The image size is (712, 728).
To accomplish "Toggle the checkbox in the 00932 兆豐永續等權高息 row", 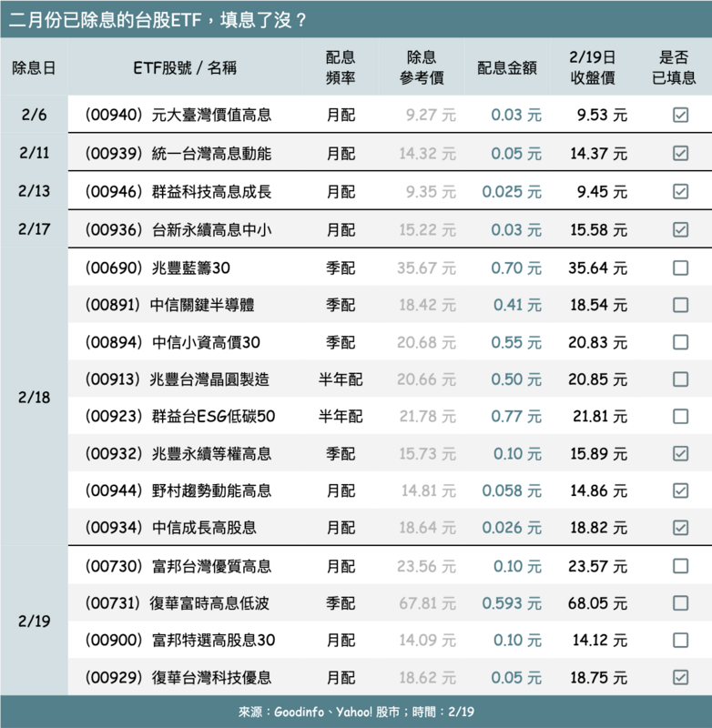I will (680, 453).
